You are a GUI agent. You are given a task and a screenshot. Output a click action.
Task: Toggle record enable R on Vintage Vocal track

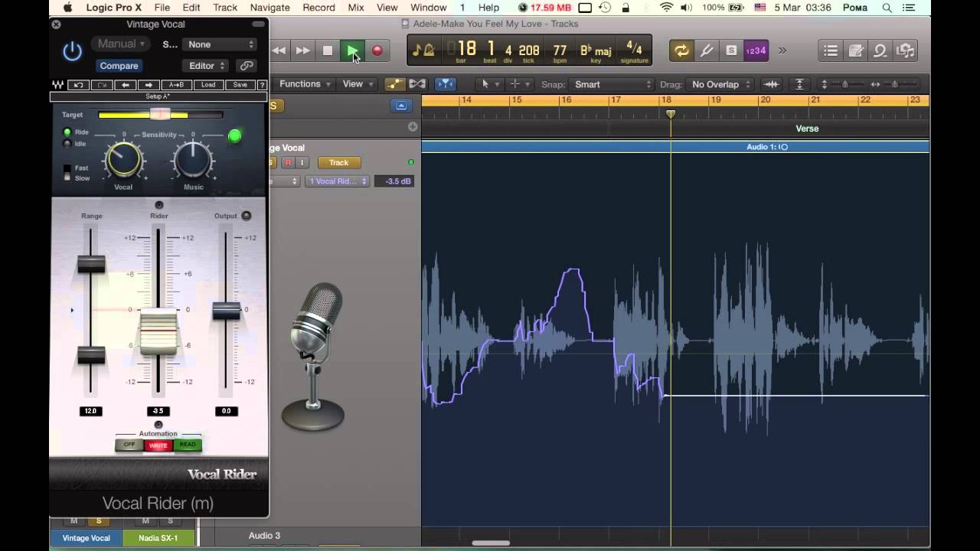coord(288,162)
